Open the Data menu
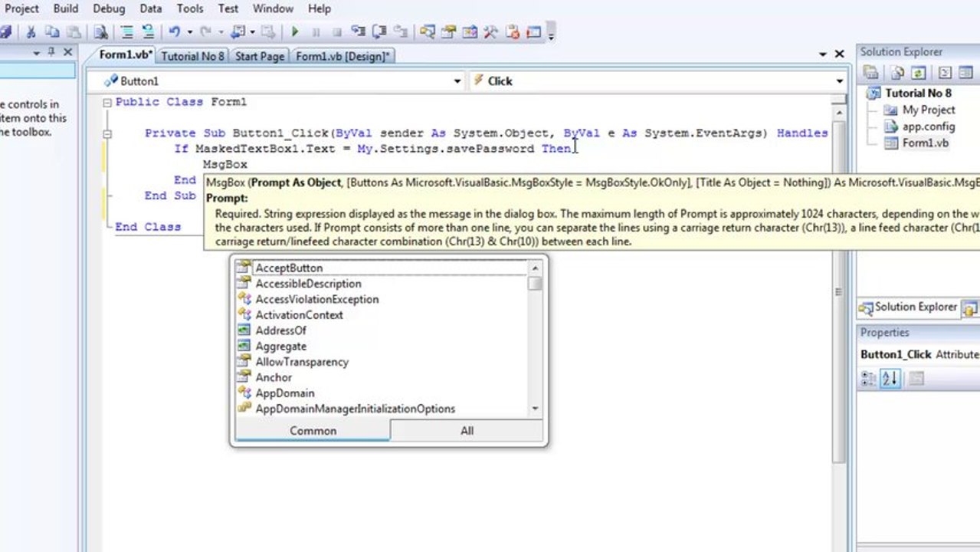Screen dimensions: 980x552 (151, 8)
